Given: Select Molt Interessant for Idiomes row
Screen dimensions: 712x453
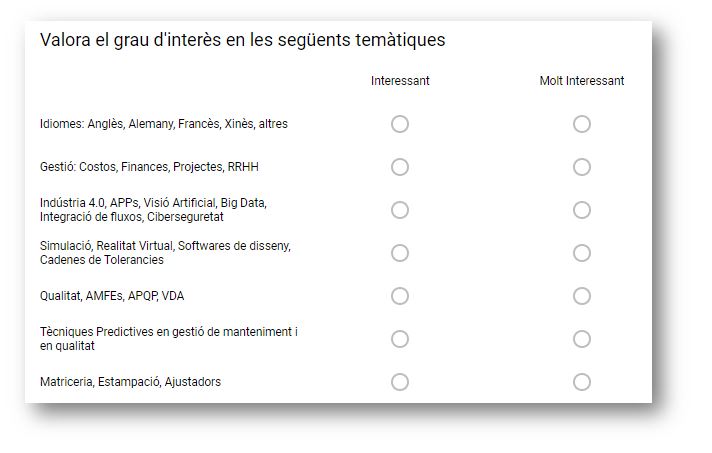Looking at the screenshot, I should pyautogui.click(x=582, y=124).
